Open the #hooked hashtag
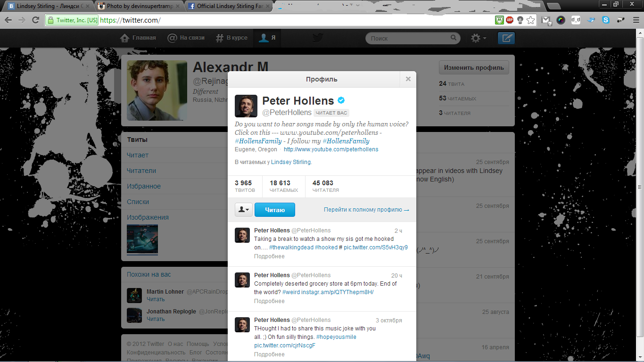Viewport: 644px width, 362px height. (326, 247)
